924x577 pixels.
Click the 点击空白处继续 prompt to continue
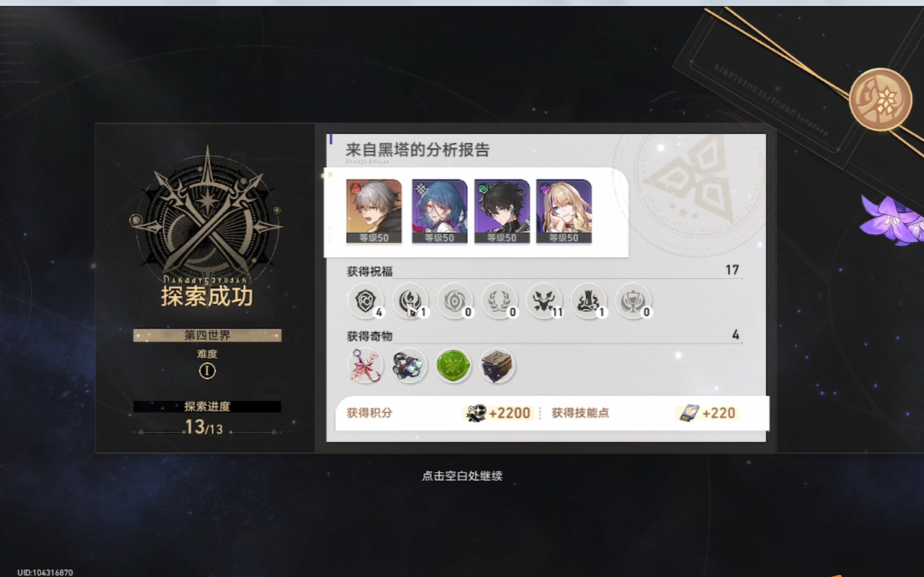pos(462,476)
